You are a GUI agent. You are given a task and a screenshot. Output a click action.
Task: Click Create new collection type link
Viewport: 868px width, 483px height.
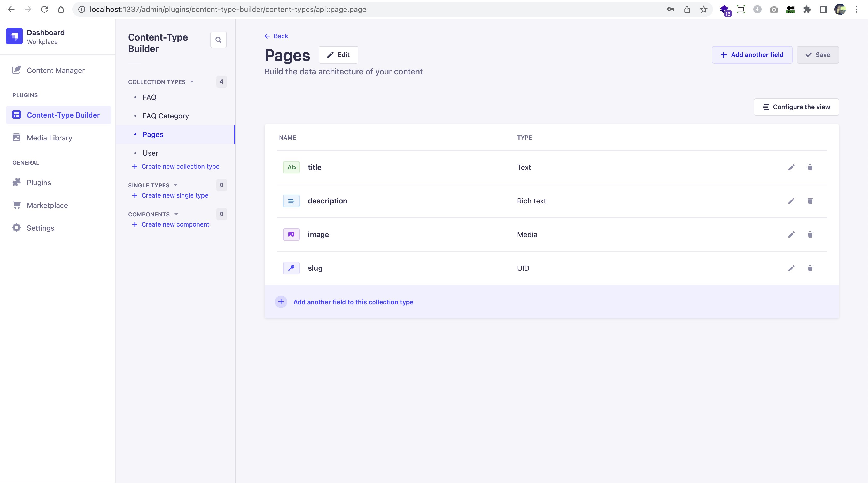[x=180, y=166]
